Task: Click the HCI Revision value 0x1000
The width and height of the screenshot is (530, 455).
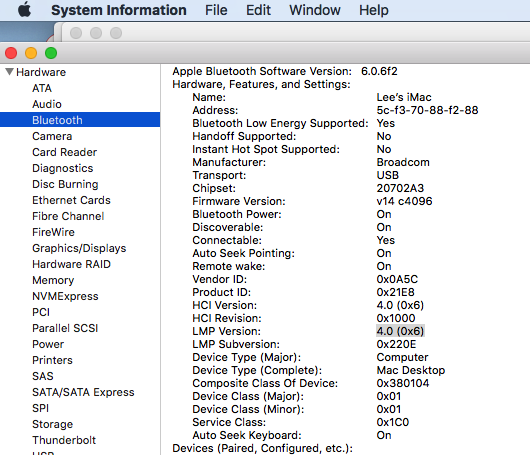Action: click(396, 318)
